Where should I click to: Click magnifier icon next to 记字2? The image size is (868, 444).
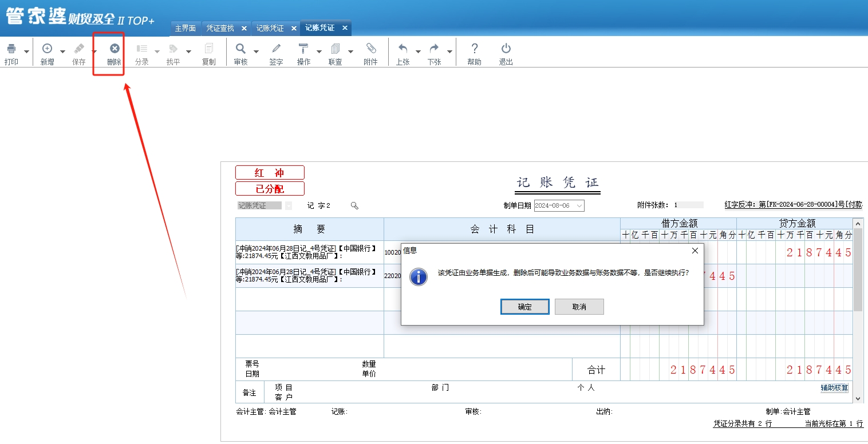[x=354, y=205]
